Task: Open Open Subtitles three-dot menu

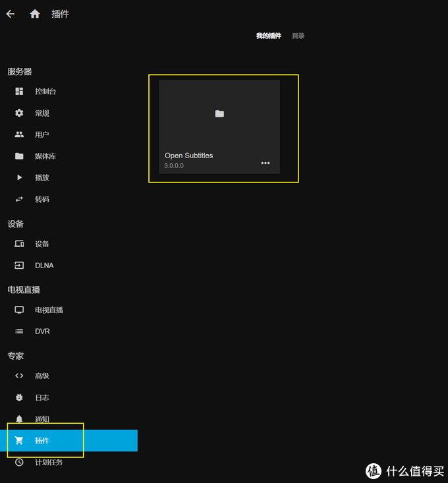Action: click(x=266, y=163)
